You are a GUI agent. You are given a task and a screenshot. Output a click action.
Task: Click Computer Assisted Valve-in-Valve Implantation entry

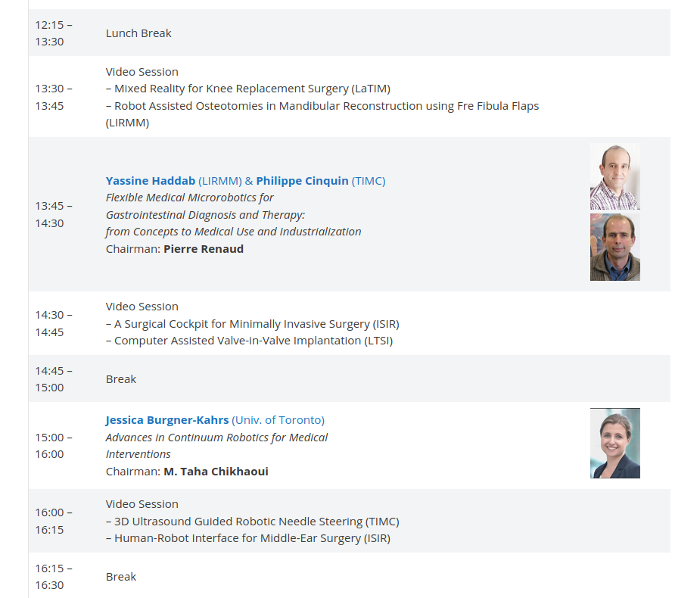coord(249,341)
